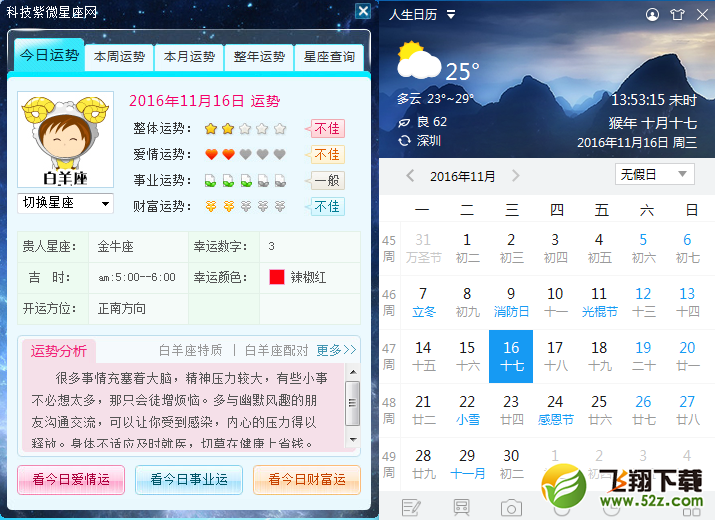This screenshot has width=715, height=520.
Task: Click the 2016年11月16日 运势 heading
Action: click(204, 101)
